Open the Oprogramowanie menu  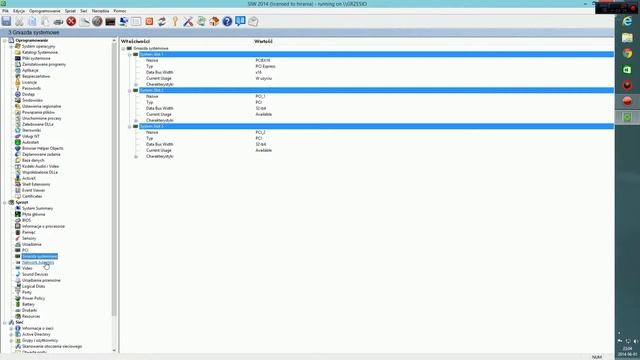click(x=44, y=11)
